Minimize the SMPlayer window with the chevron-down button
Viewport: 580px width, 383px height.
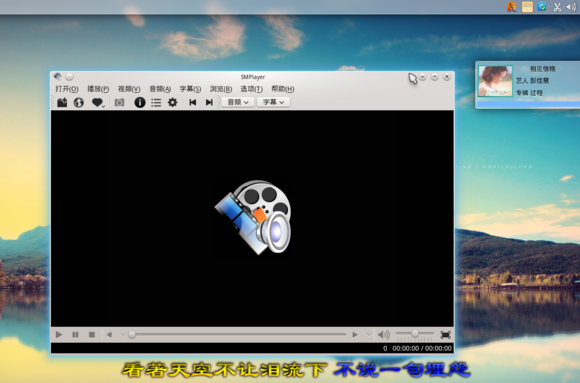coord(422,77)
